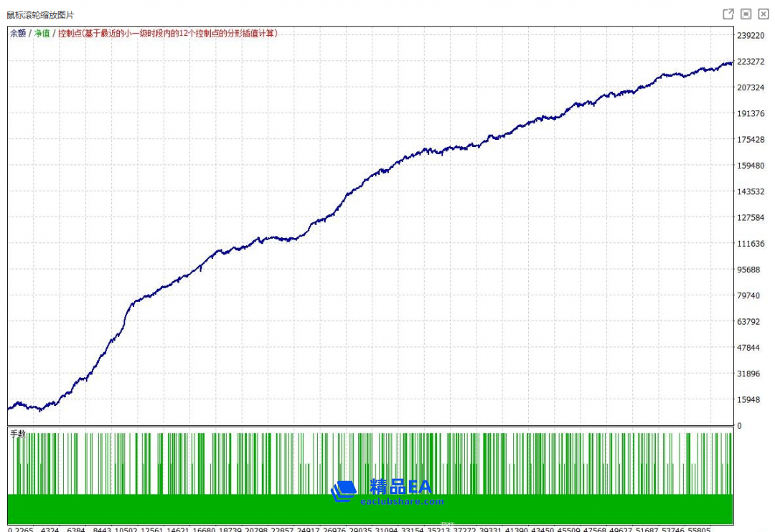The width and height of the screenshot is (775, 532).
Task: Click the 63792 y-axis label
Action: click(748, 321)
